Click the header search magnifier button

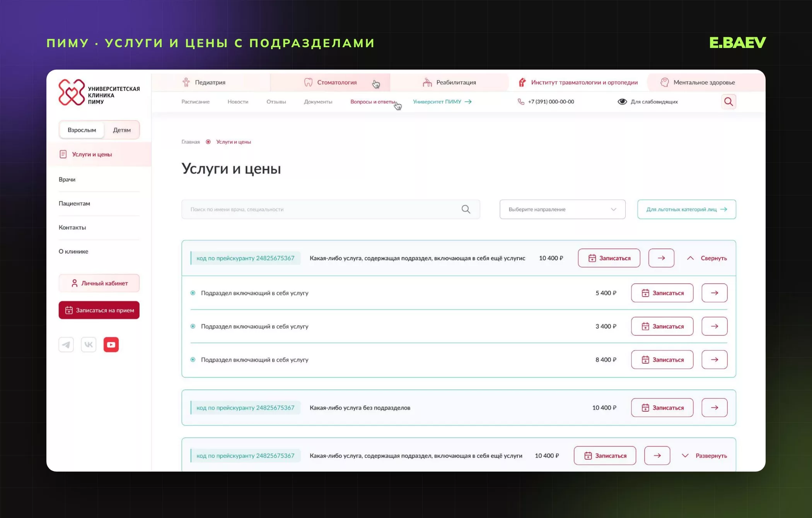click(728, 102)
